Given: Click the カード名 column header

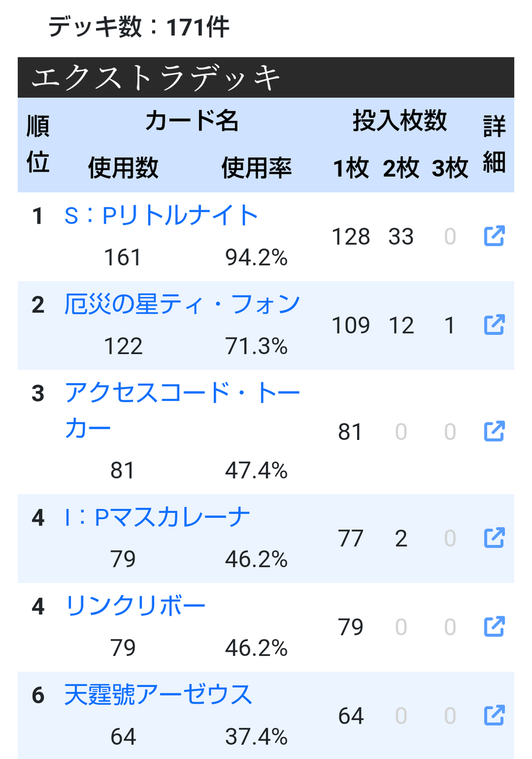Looking at the screenshot, I should point(191,122).
